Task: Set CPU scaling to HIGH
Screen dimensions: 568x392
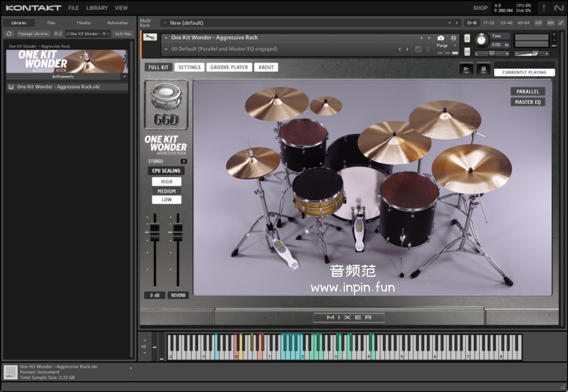Action: (x=167, y=182)
